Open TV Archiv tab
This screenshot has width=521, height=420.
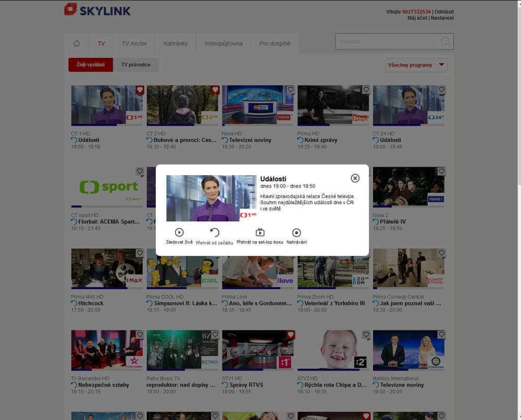[x=134, y=43]
